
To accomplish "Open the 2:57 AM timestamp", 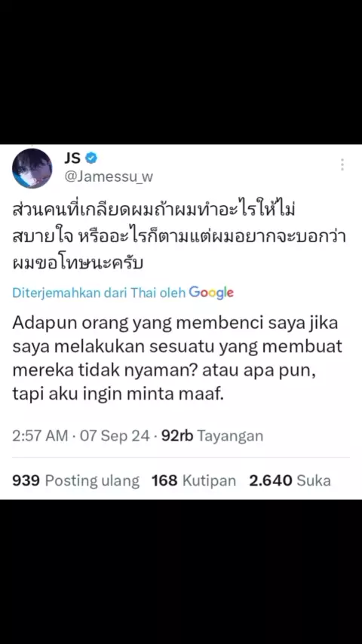I will pos(40,436).
